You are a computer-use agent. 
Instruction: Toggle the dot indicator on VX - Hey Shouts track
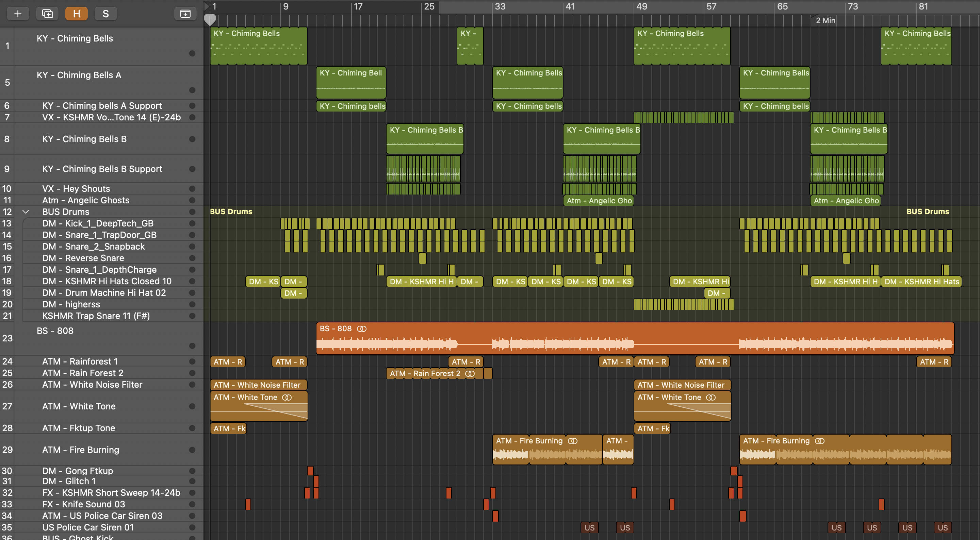(192, 189)
